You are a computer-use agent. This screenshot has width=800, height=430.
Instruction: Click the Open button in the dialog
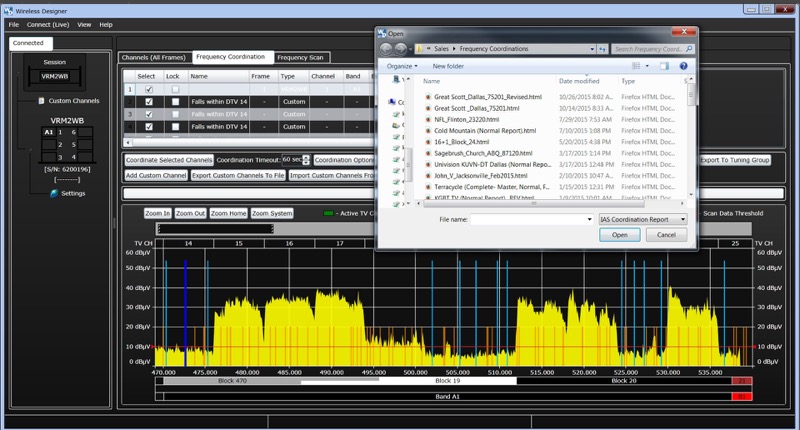pos(619,235)
